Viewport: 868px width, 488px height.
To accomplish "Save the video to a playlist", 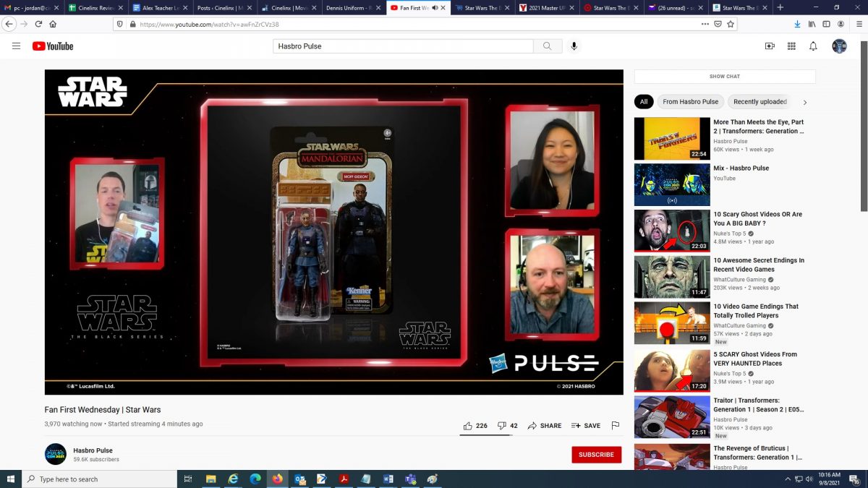I will click(586, 426).
